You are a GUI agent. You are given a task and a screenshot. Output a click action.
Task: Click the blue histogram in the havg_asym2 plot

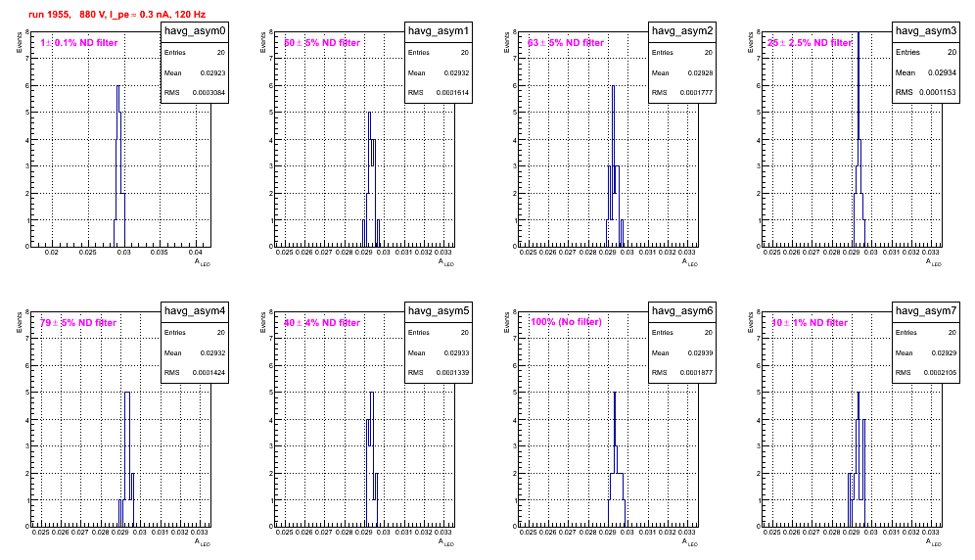(614, 165)
